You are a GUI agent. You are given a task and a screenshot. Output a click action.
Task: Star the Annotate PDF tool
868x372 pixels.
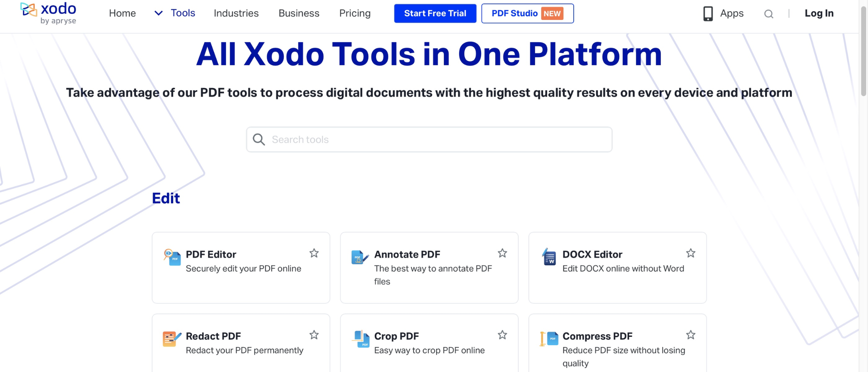(x=502, y=253)
